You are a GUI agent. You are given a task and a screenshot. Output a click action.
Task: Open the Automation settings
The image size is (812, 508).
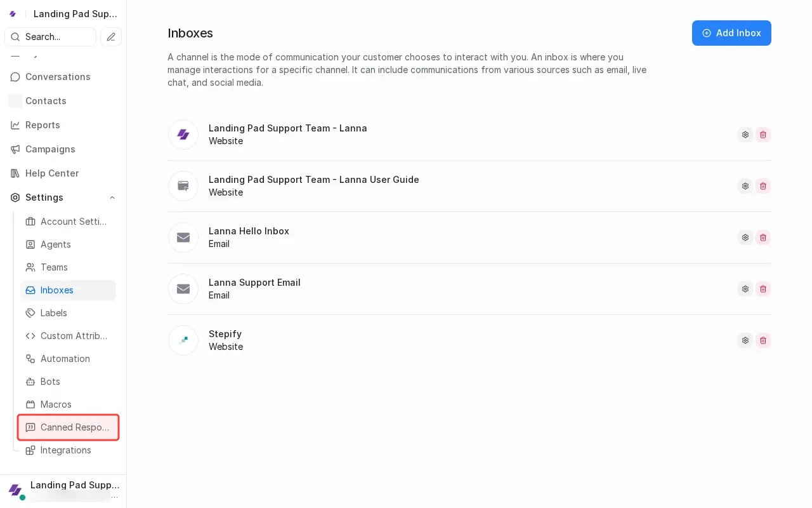click(x=65, y=359)
